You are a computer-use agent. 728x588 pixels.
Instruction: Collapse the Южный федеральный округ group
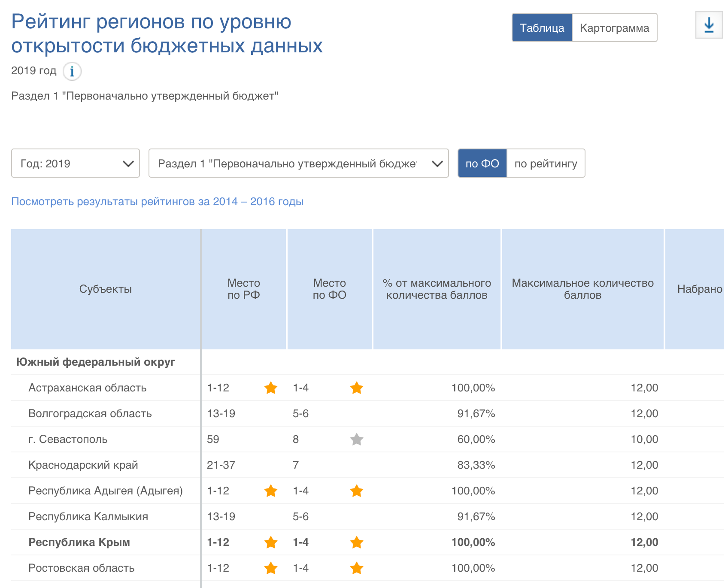96,362
